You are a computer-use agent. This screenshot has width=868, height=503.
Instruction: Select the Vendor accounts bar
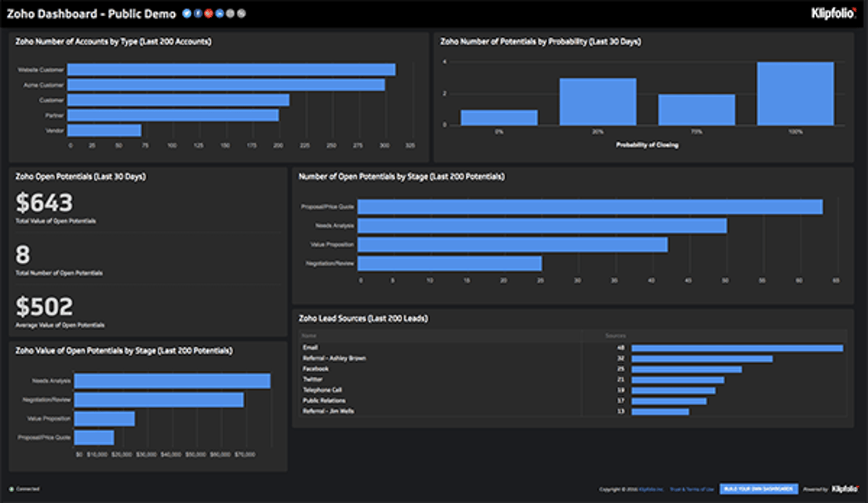click(104, 130)
